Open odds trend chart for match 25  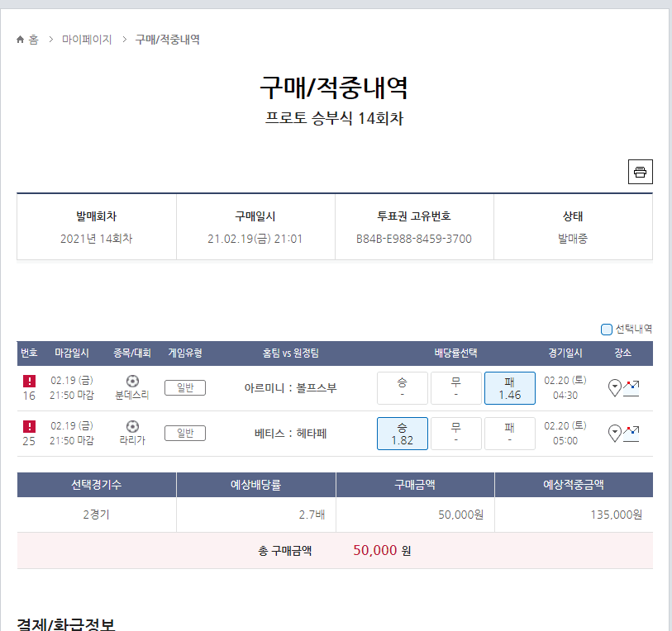pos(631,433)
